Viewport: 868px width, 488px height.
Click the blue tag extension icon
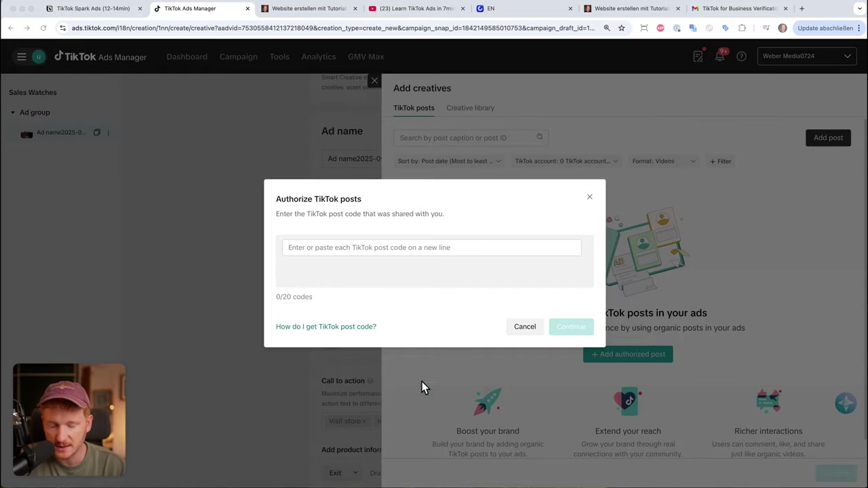coord(725,28)
